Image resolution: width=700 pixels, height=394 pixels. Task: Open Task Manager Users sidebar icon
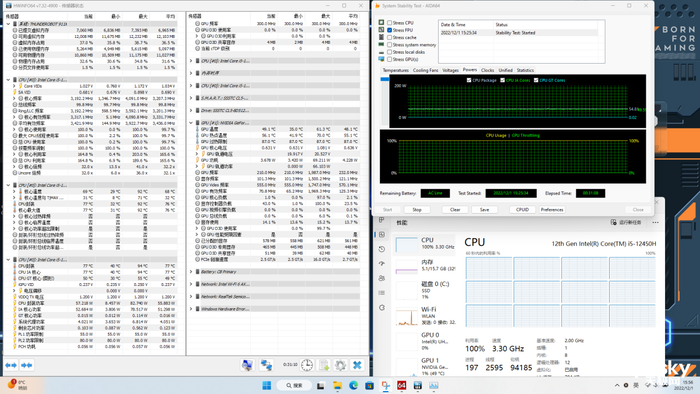click(x=382, y=278)
